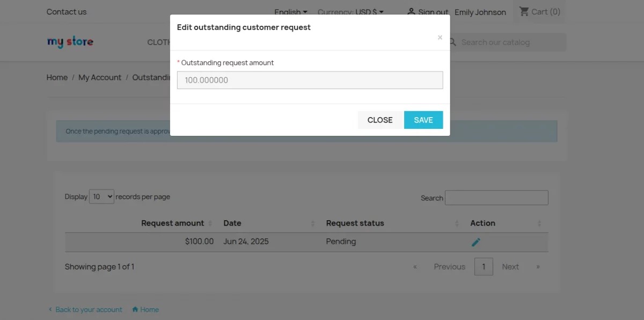
Task: Click the Outstanding request amount input field
Action: pos(310,79)
